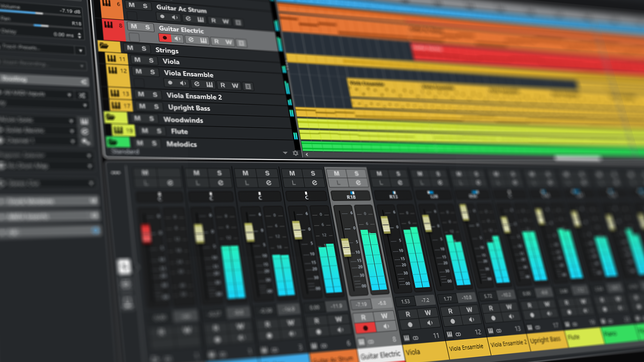Screen dimensions: 644x362
Task: Enable Write automation on Viola mixer channel
Action: click(427, 313)
